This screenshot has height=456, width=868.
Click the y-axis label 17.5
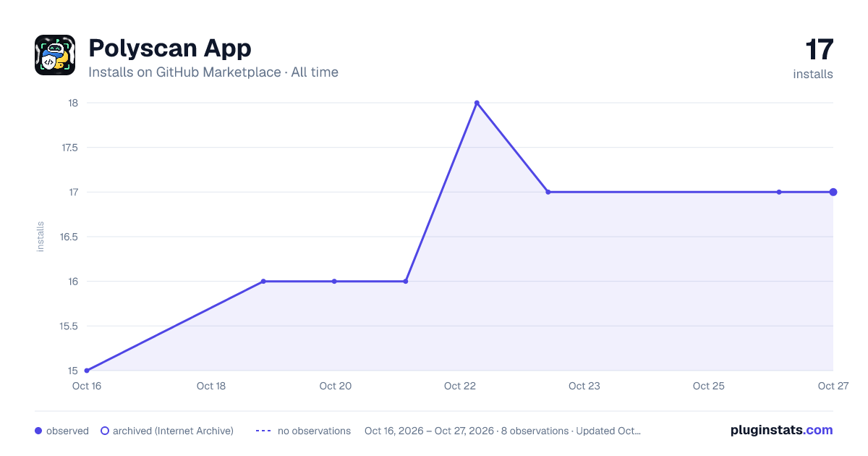click(69, 148)
